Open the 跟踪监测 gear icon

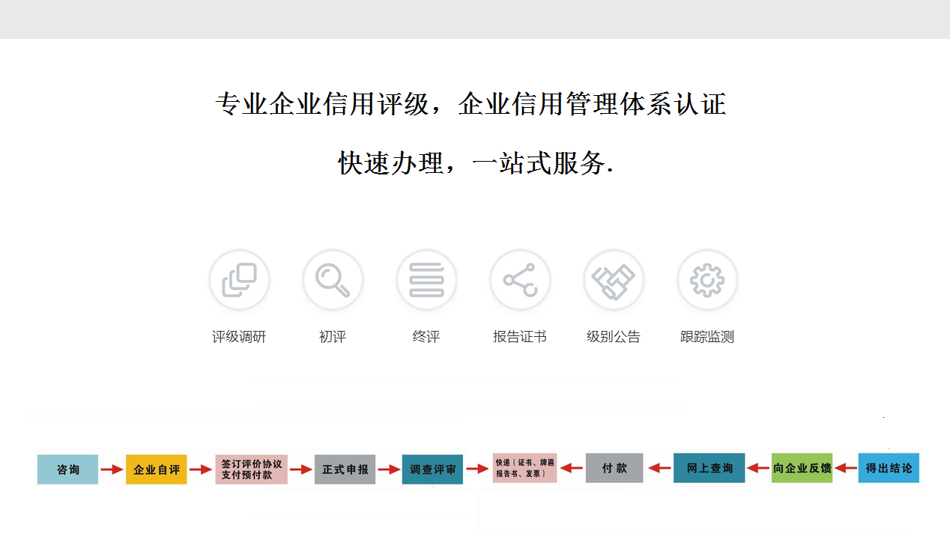(x=707, y=280)
